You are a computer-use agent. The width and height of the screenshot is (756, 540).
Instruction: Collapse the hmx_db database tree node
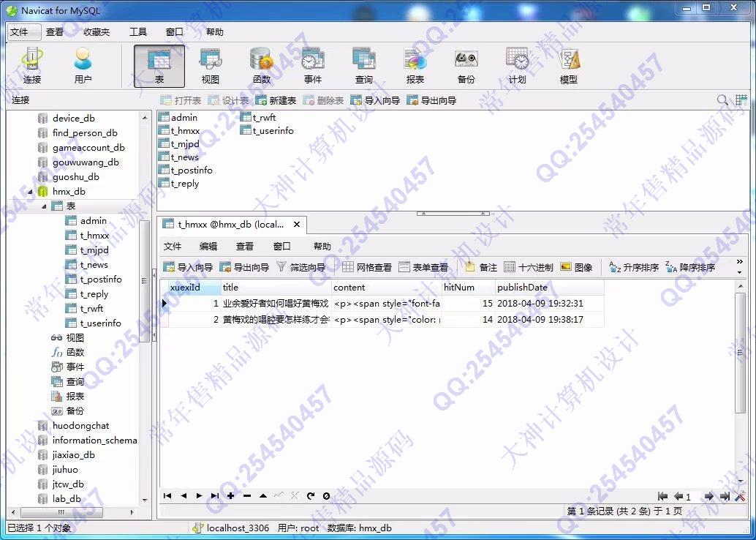(31, 192)
